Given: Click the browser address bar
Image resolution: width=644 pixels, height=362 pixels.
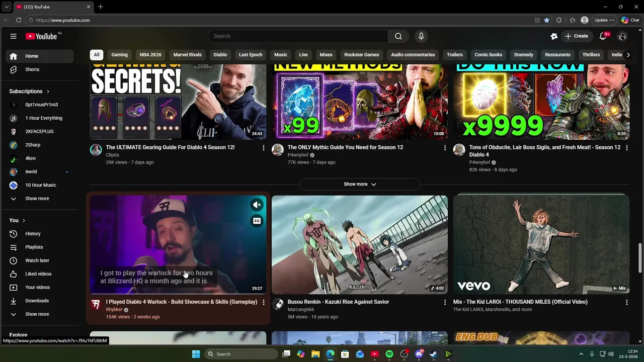Looking at the screenshot, I should (282, 20).
